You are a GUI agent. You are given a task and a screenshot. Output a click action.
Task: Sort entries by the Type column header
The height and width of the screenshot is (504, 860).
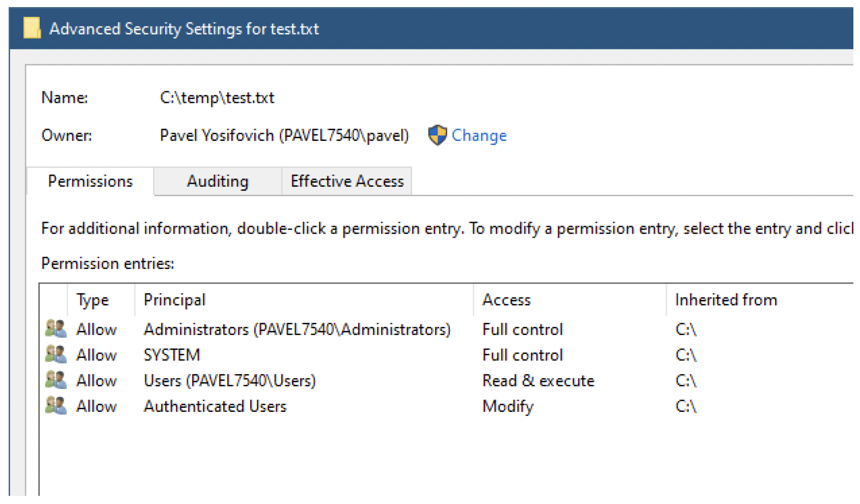pos(101,300)
